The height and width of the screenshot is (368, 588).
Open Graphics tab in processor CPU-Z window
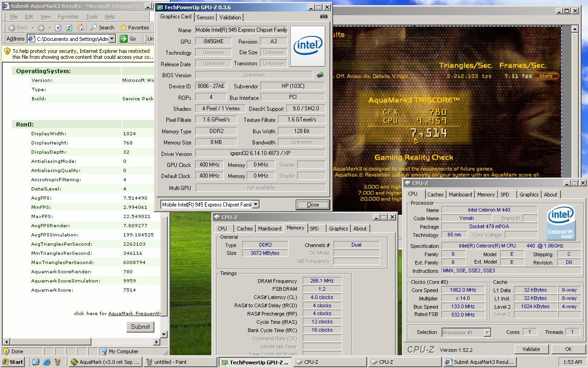(529, 195)
